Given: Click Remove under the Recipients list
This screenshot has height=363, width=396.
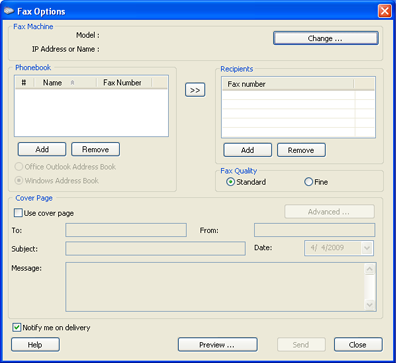Looking at the screenshot, I should click(x=301, y=150).
